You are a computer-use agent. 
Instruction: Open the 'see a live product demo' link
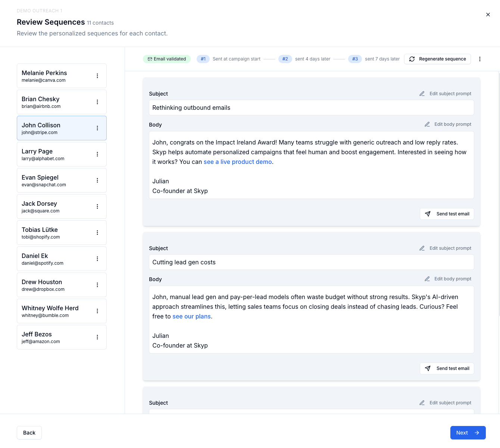pos(237,162)
